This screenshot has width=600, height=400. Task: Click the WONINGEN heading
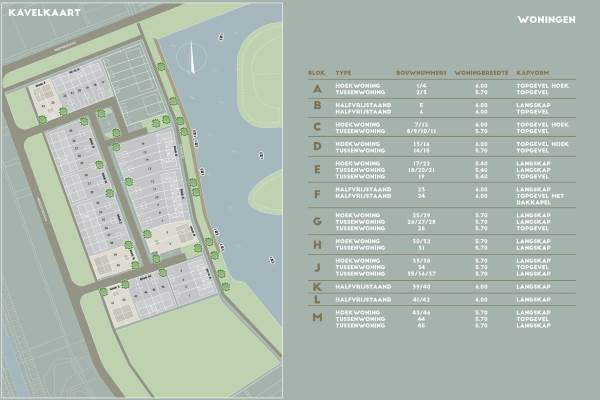point(548,19)
